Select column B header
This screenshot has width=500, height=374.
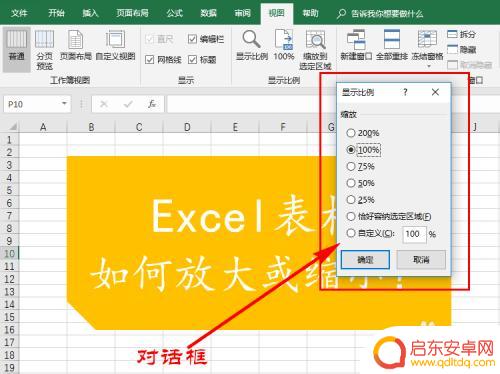91,127
